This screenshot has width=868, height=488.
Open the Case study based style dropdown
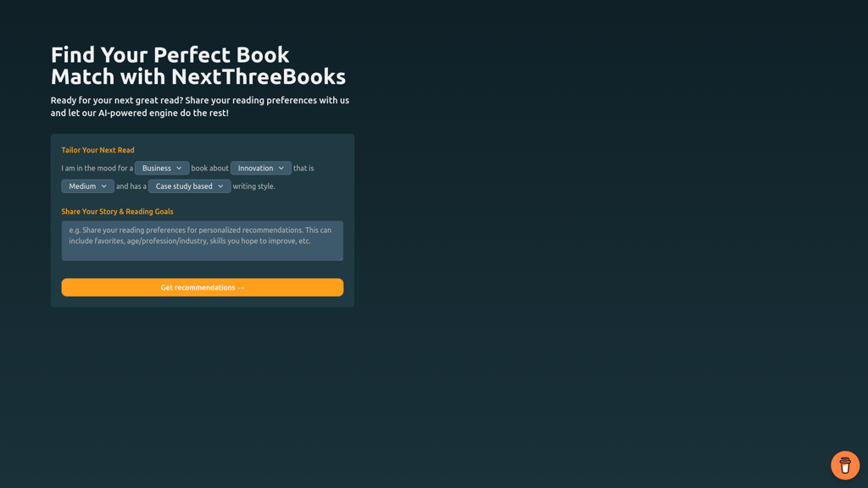(189, 186)
